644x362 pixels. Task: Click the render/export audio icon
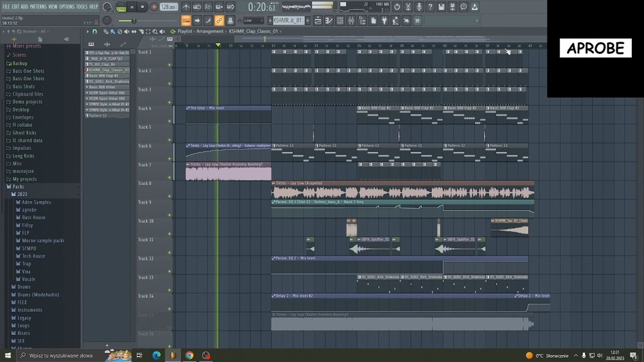pyautogui.click(x=452, y=7)
